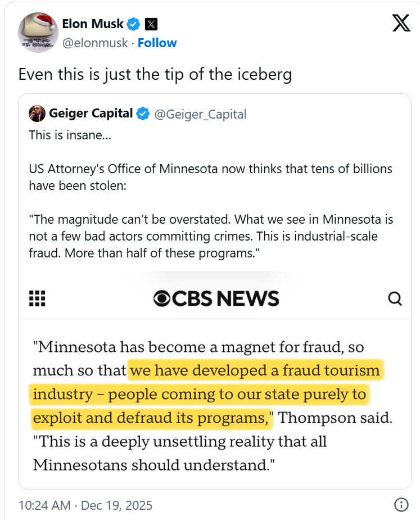Image resolution: width=420 pixels, height=521 pixels.
Task: Click the "tip of the iceberg" tweet text
Action: 155,75
